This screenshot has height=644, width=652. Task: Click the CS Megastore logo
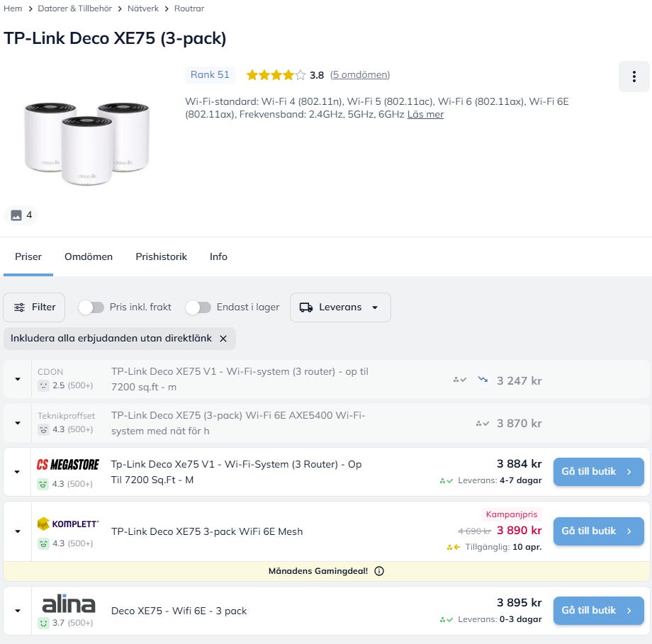pos(68,464)
